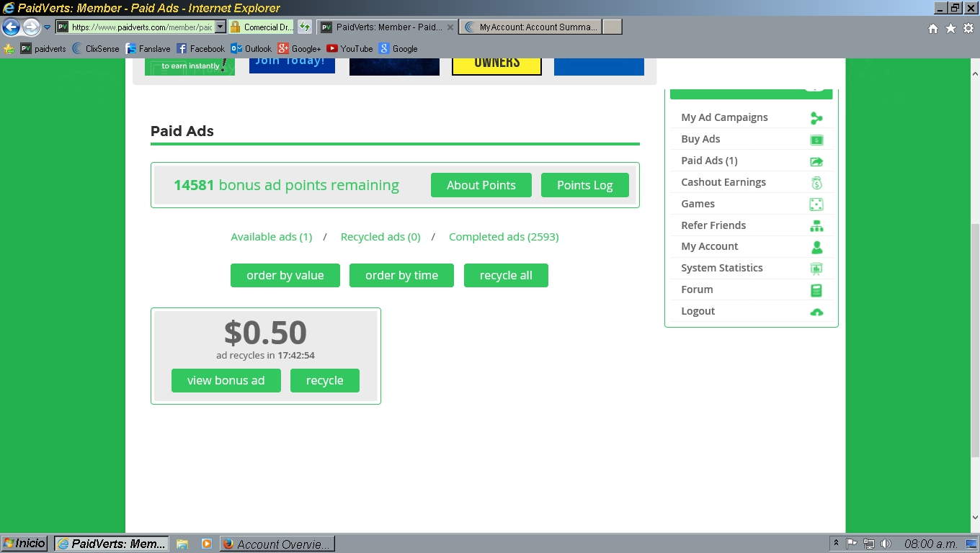The width and height of the screenshot is (980, 553).
Task: Click the My Ad Campaigns sidebar icon
Action: (816, 118)
